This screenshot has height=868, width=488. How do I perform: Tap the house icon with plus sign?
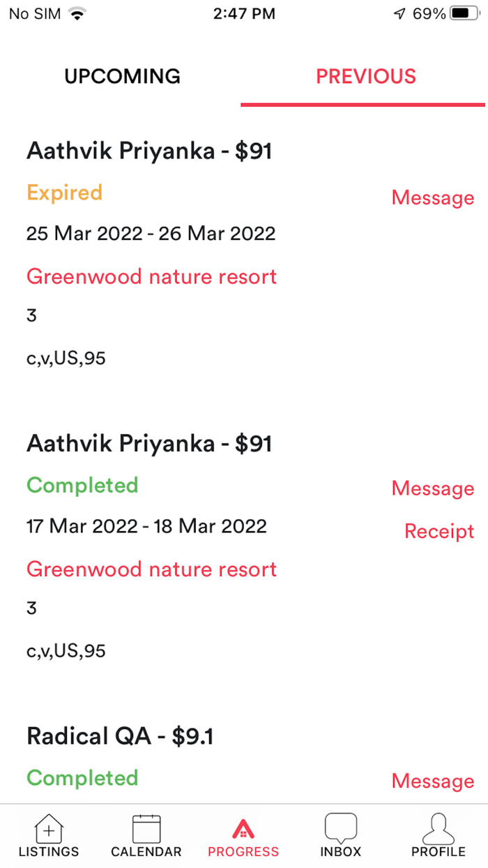point(48,829)
